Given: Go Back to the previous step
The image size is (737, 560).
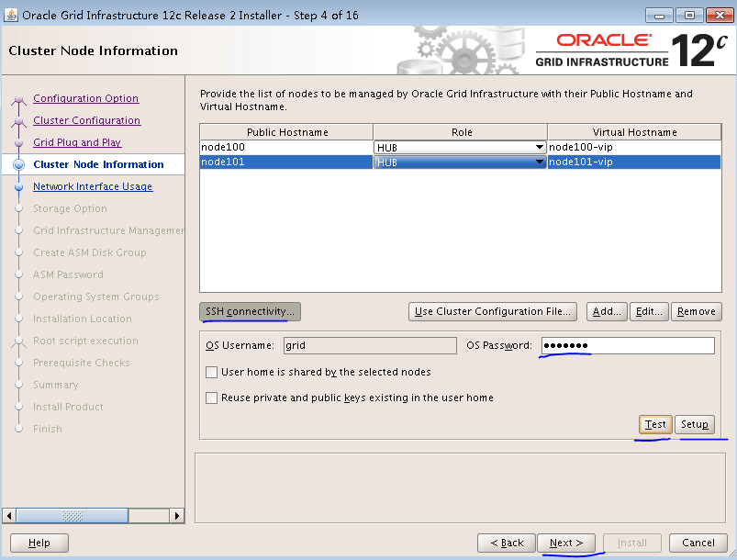Looking at the screenshot, I should [507, 543].
